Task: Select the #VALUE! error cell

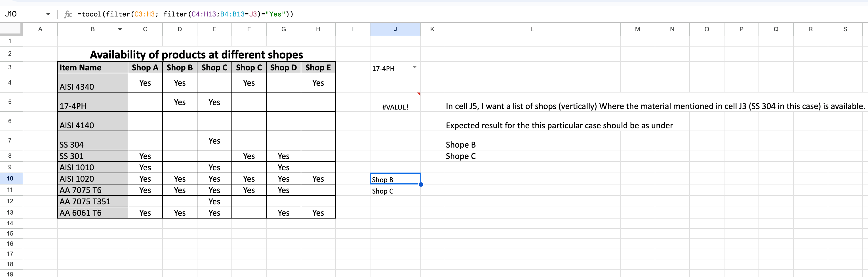Action: click(395, 102)
